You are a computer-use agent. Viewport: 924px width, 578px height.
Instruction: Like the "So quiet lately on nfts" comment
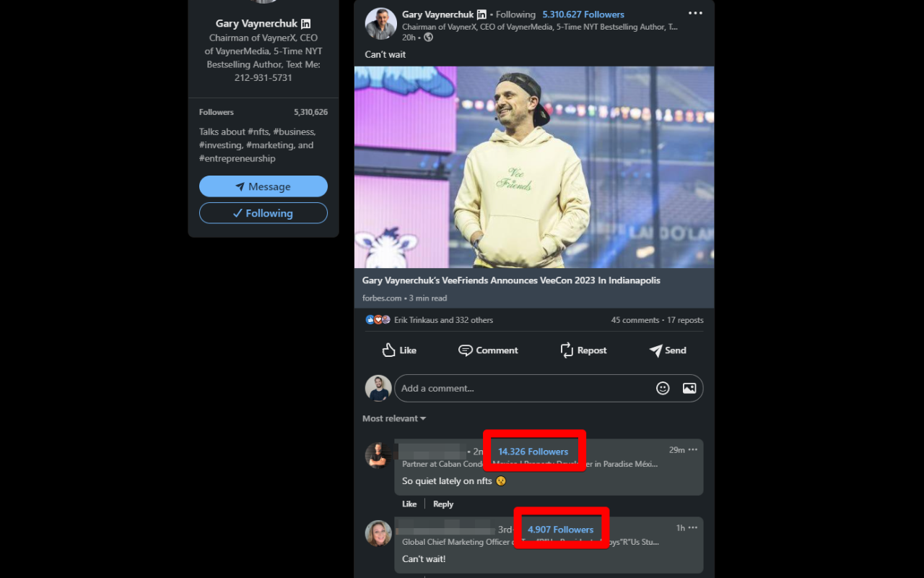(x=409, y=504)
